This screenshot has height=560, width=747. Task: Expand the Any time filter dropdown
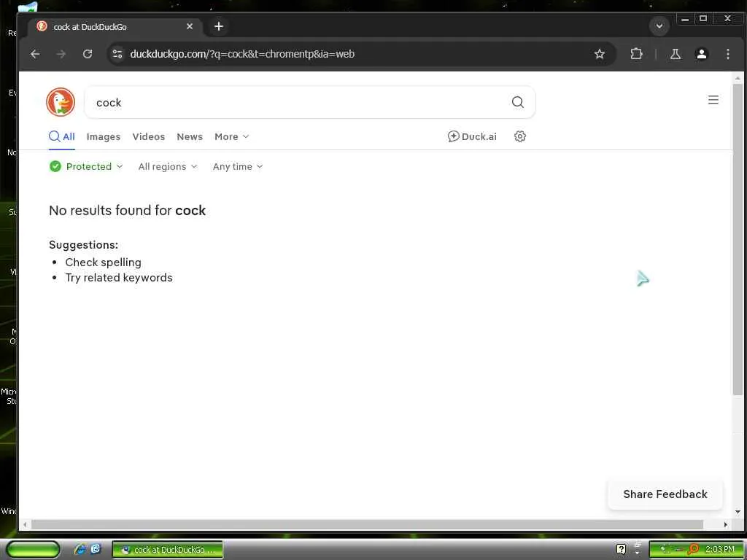(238, 166)
